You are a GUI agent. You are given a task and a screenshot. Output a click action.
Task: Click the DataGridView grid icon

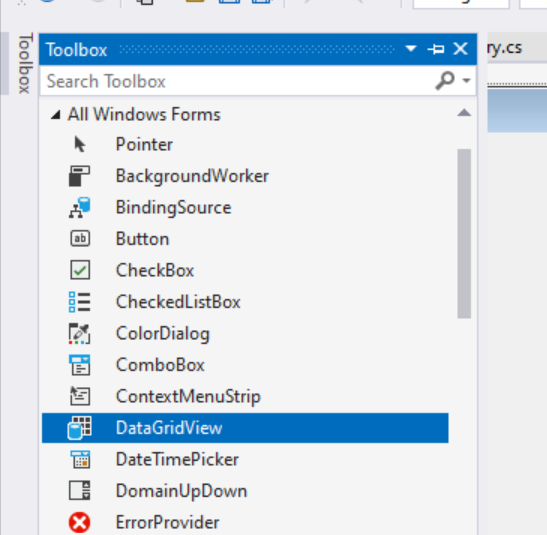80,428
